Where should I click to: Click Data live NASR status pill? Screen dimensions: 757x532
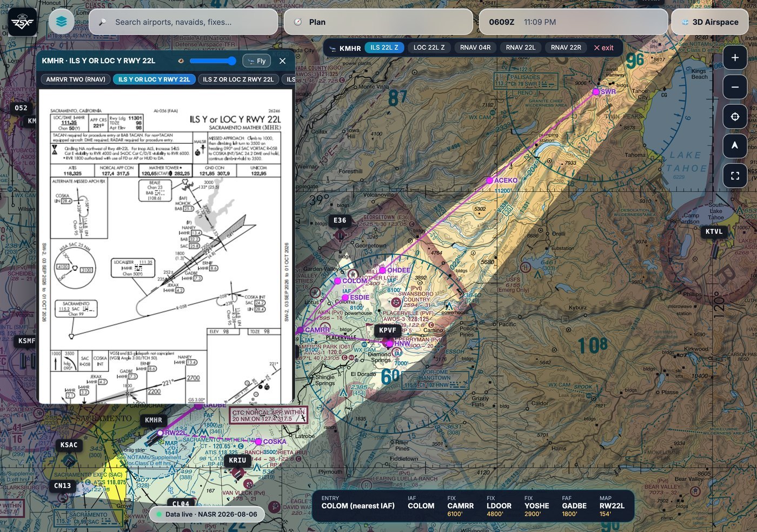tap(207, 514)
